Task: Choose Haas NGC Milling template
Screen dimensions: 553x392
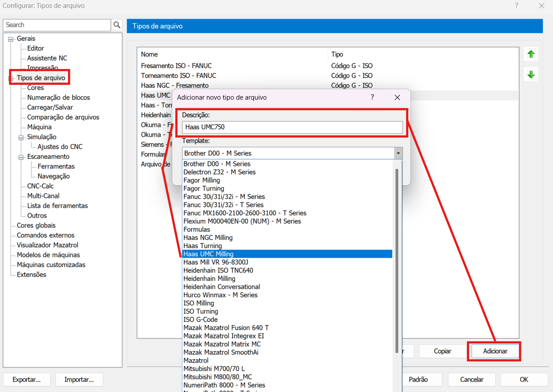Action: 287,238
